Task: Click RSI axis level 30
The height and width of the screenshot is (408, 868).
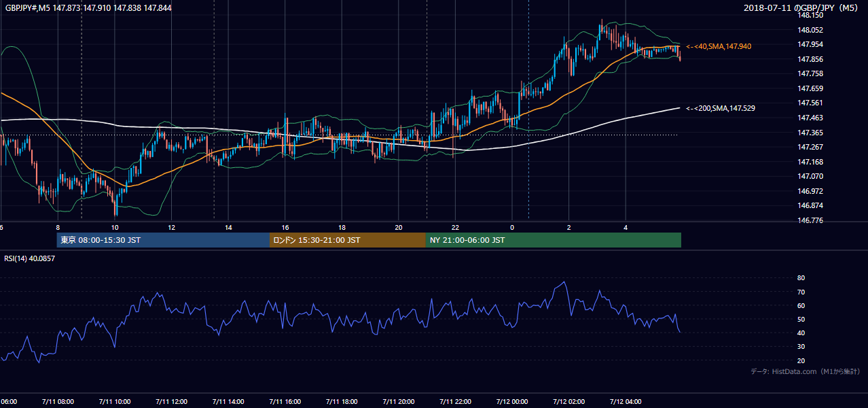Action: pos(801,347)
